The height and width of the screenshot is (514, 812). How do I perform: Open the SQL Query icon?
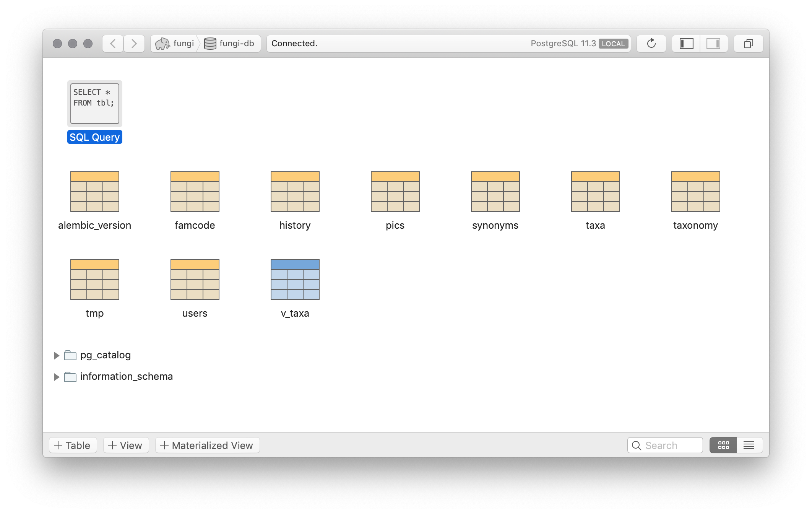pyautogui.click(x=94, y=104)
